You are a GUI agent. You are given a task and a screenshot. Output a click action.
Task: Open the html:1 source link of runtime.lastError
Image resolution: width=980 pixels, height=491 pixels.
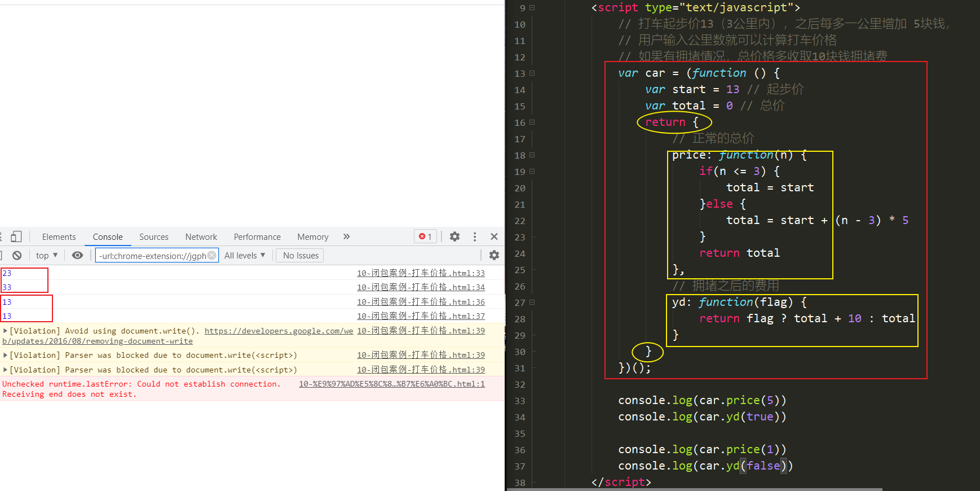coord(392,384)
